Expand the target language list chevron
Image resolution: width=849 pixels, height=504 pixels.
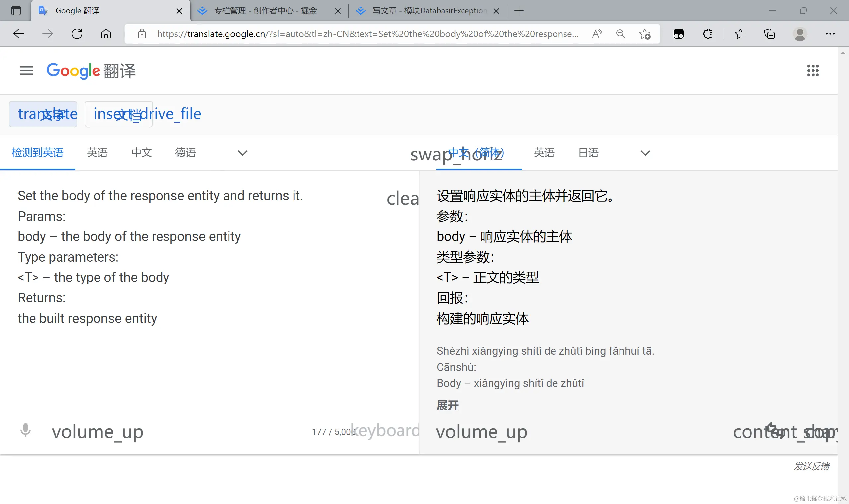click(645, 153)
